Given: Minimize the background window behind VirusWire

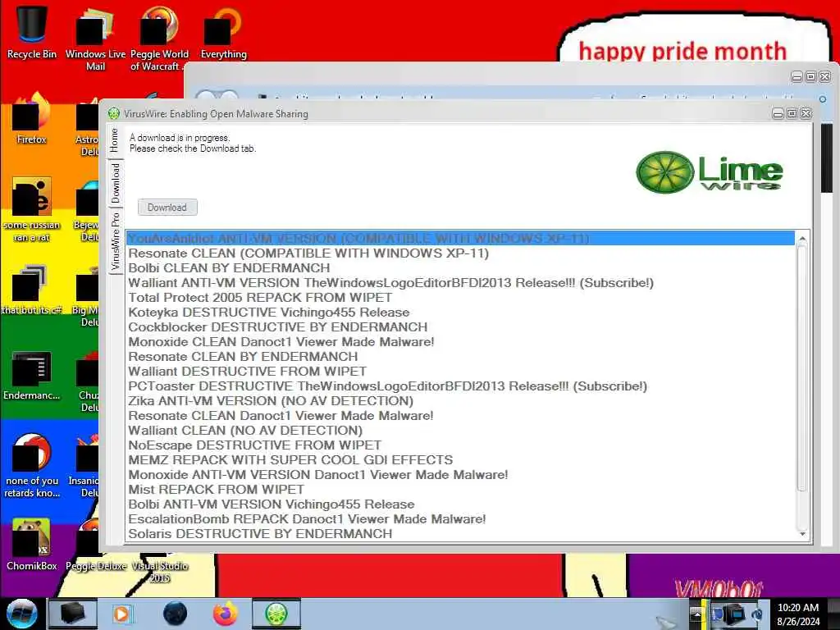Looking at the screenshot, I should pyautogui.click(x=797, y=77).
